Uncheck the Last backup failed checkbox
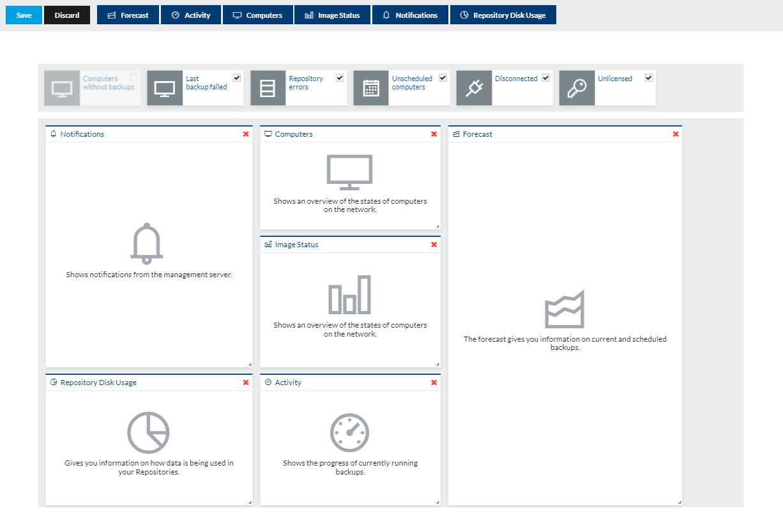 (x=237, y=78)
